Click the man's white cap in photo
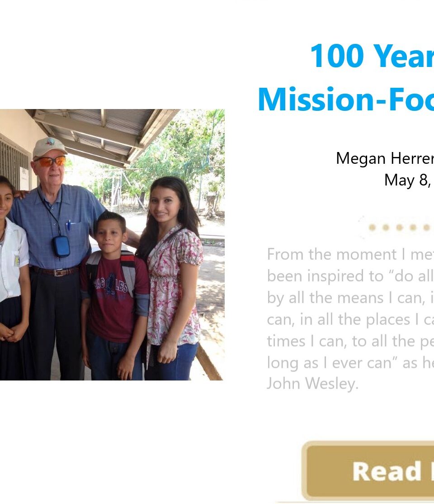434x504 pixels. [x=49, y=147]
